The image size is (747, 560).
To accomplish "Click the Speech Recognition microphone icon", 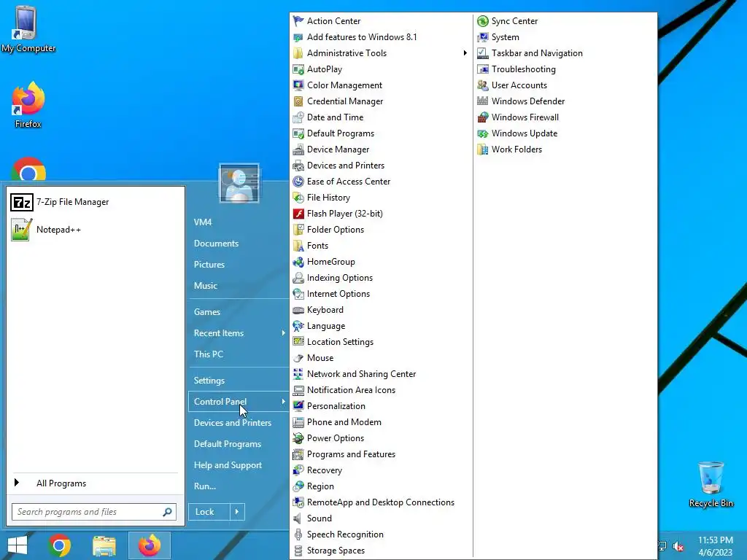I will point(298,534).
